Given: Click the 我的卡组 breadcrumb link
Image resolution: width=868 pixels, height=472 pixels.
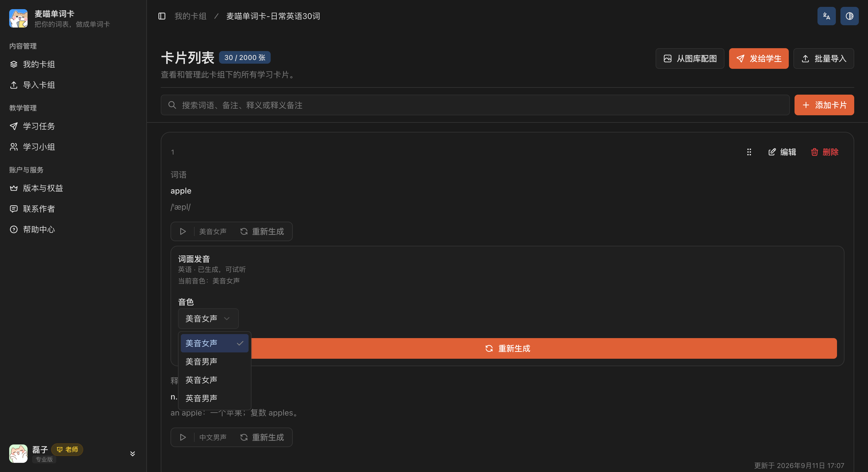Looking at the screenshot, I should click(190, 16).
